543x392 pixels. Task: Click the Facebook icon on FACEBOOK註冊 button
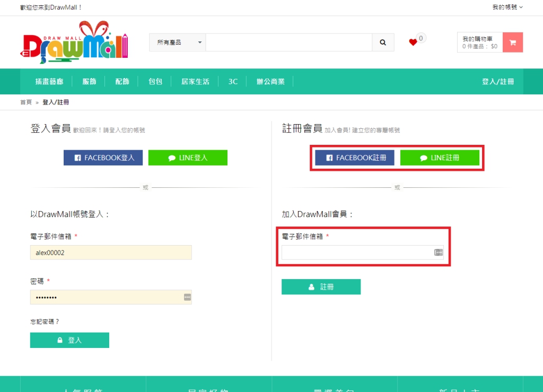(x=329, y=157)
